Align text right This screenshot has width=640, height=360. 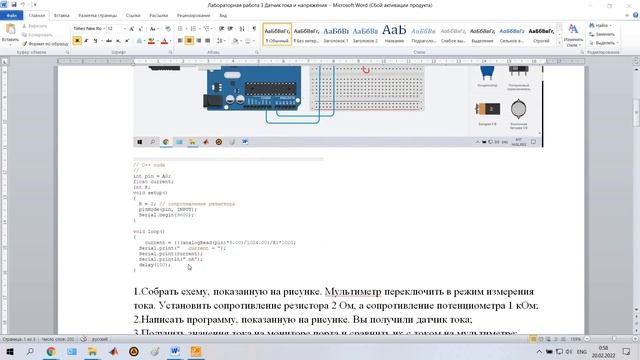[x=198, y=41]
